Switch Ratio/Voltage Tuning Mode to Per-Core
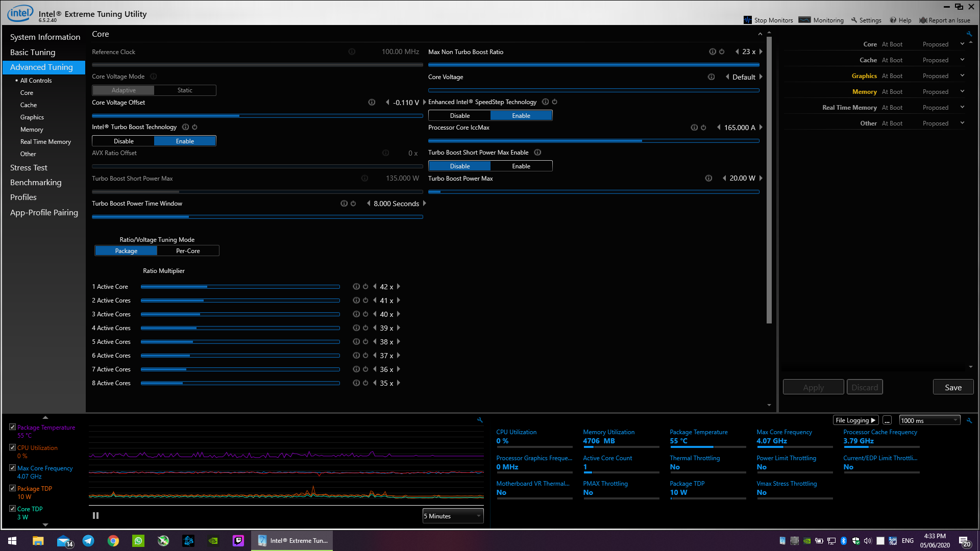The height and width of the screenshot is (551, 980). (188, 251)
